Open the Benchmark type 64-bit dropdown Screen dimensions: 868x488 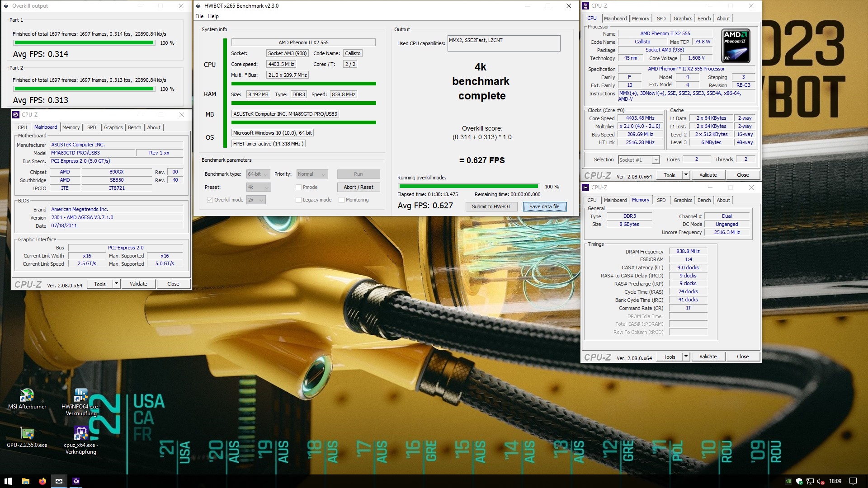(258, 174)
